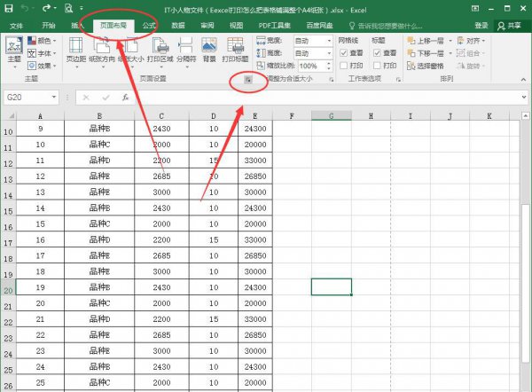The width and height of the screenshot is (532, 392).
Task: Click cell 品种D in row 17
Action: (x=99, y=240)
